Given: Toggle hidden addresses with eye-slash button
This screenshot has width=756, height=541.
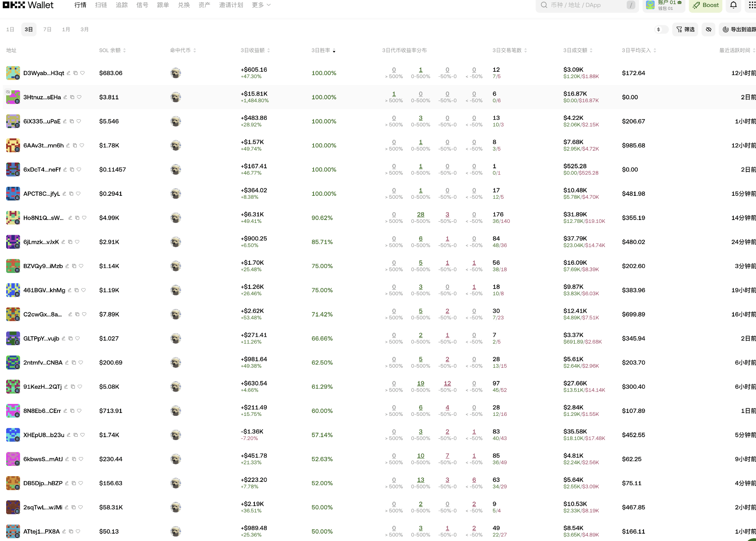Looking at the screenshot, I should 708,30.
